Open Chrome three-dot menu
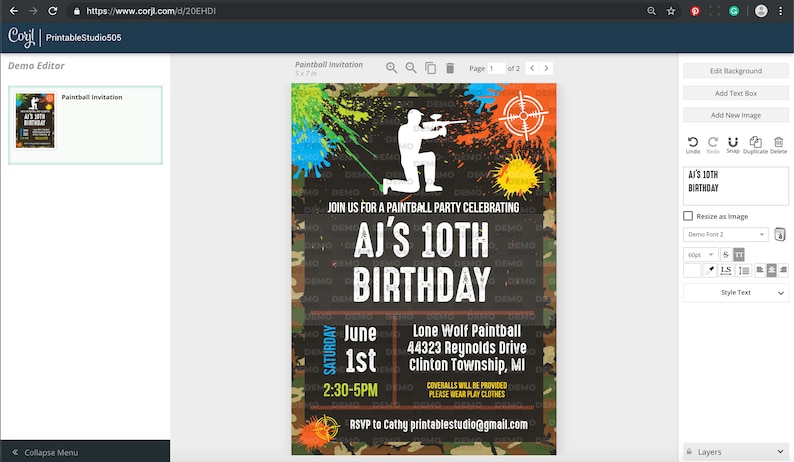Viewport: 794px width, 462px height. pos(781,11)
